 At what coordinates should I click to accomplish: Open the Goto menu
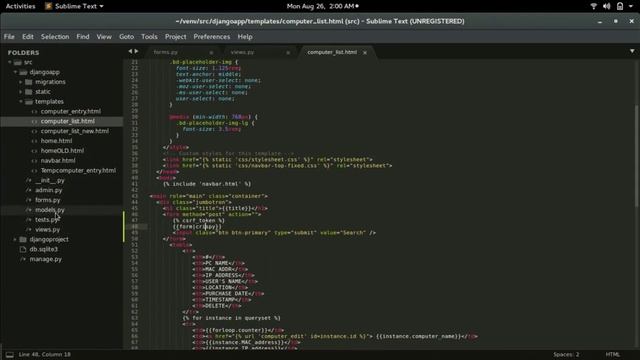point(127,37)
